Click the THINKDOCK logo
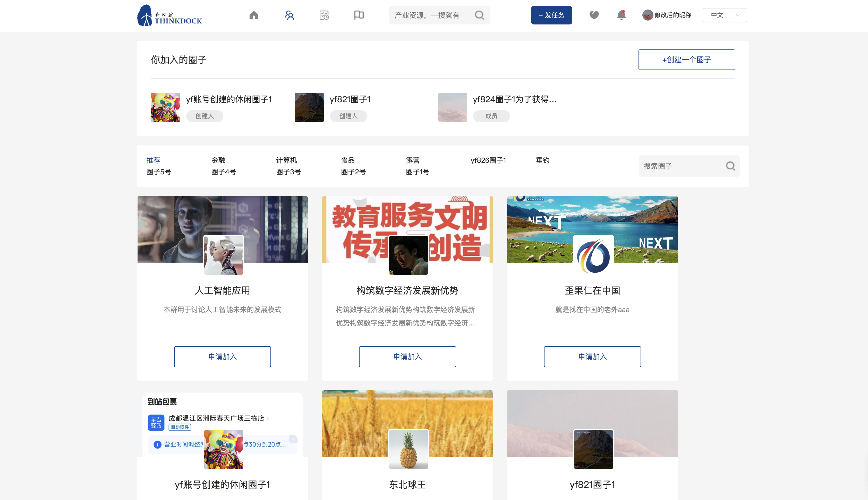Viewport: 868px width, 500px height. coord(170,15)
